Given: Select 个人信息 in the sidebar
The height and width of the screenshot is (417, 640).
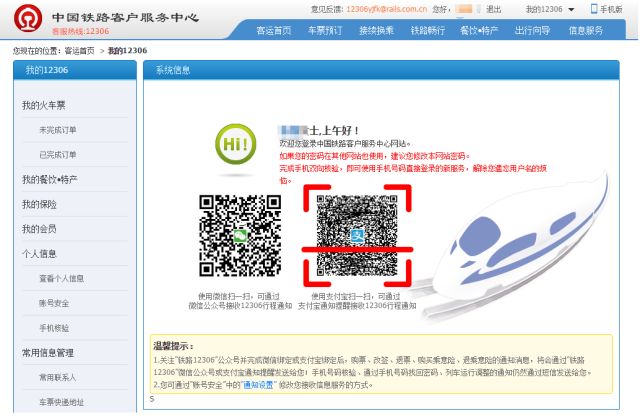Looking at the screenshot, I should [x=39, y=254].
